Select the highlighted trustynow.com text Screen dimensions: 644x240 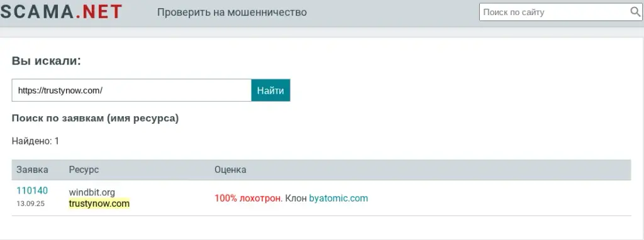coord(99,204)
